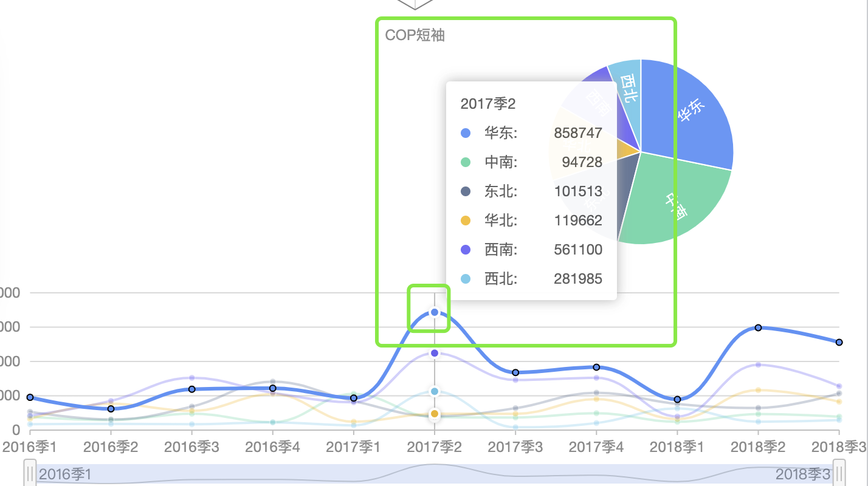Image resolution: width=868 pixels, height=486 pixels.
Task: Click the green 中南 legend dot
Action: tap(466, 162)
